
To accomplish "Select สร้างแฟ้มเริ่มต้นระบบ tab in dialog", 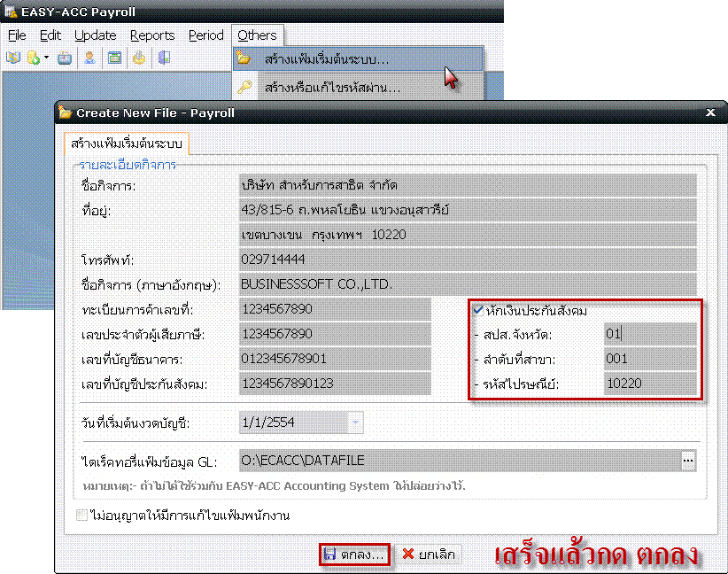I will [x=126, y=143].
